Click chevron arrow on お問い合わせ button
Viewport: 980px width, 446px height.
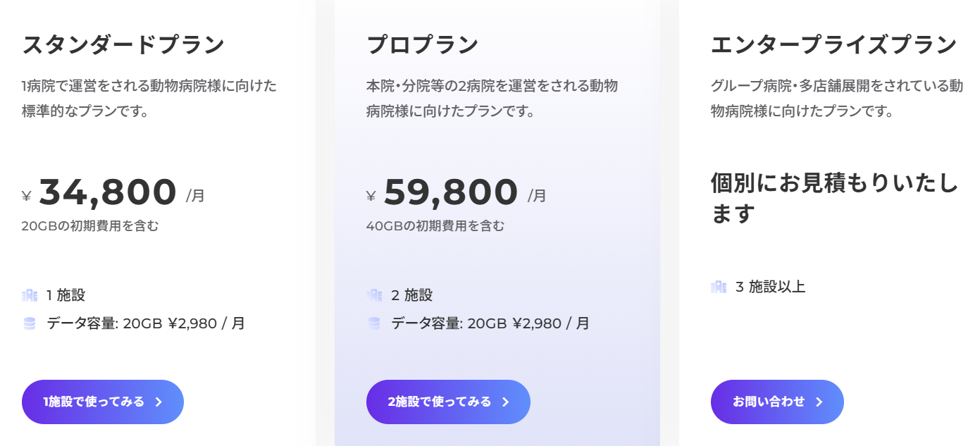click(819, 402)
